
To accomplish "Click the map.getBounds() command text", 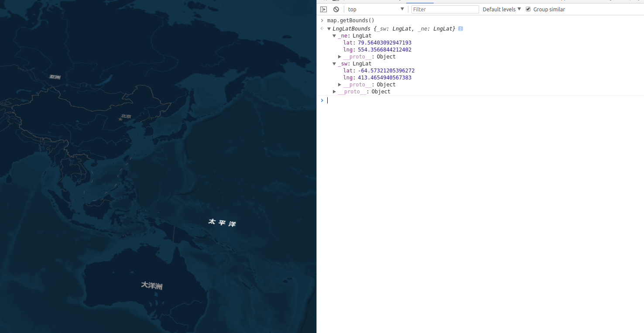I will click(349, 20).
